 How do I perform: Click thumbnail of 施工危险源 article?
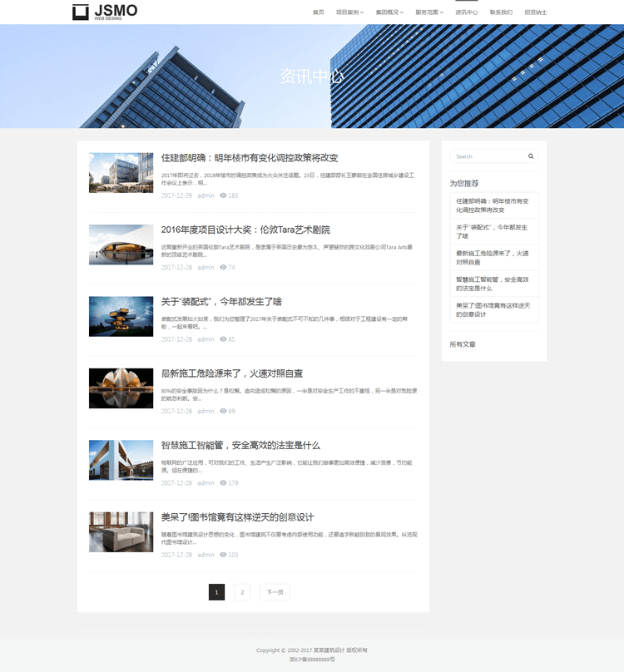[121, 388]
